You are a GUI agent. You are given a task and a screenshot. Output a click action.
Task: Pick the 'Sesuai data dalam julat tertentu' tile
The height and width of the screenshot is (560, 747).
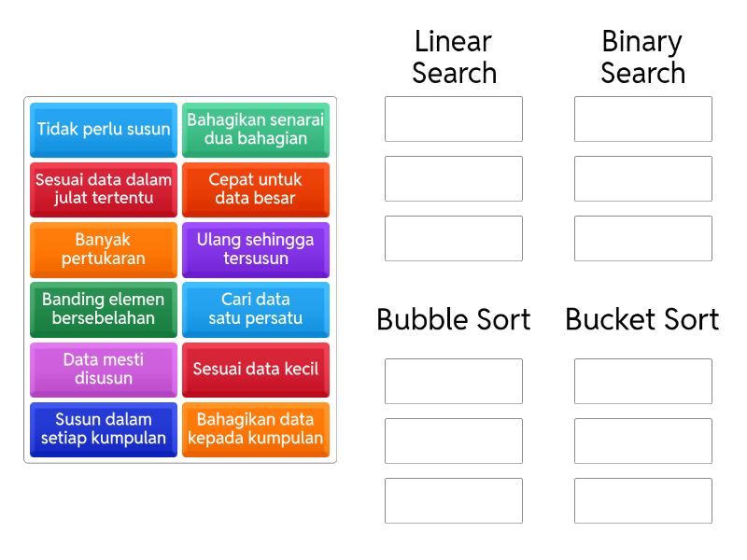[104, 189]
